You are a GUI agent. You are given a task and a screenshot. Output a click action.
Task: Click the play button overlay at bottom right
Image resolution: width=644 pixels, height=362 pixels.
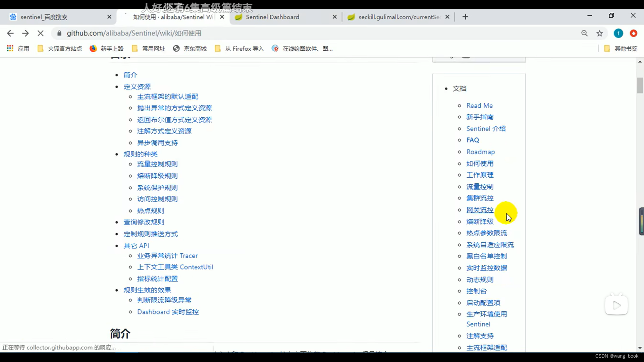pos(616,305)
